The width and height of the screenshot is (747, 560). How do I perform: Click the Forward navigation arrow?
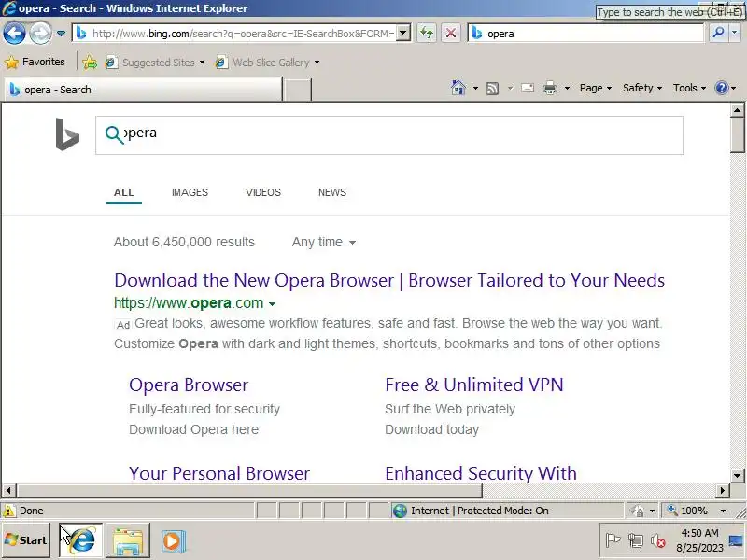40,34
